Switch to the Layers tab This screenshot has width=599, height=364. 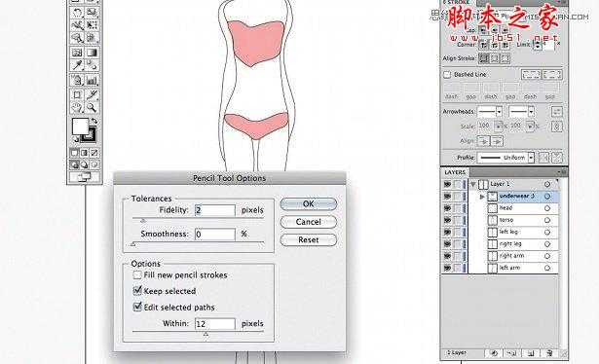coord(455,172)
